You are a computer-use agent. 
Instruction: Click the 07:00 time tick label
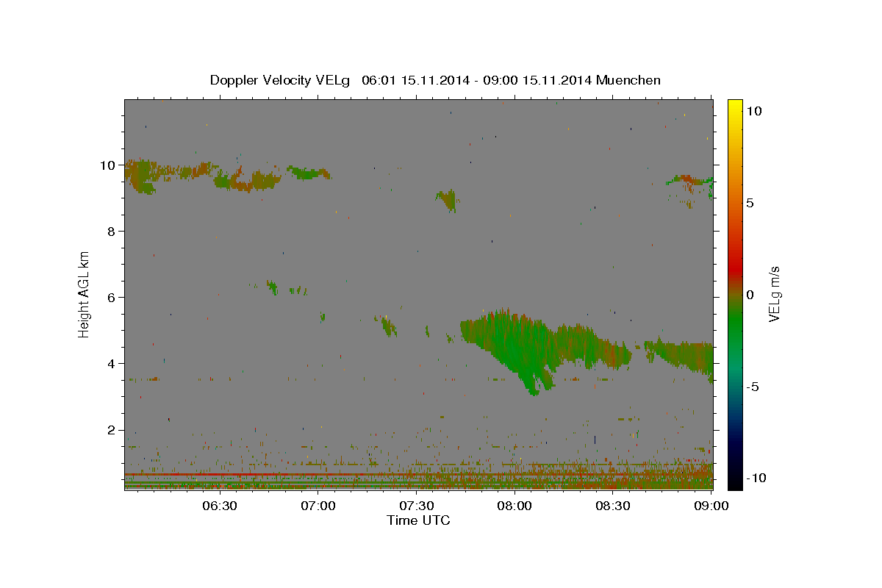(318, 506)
